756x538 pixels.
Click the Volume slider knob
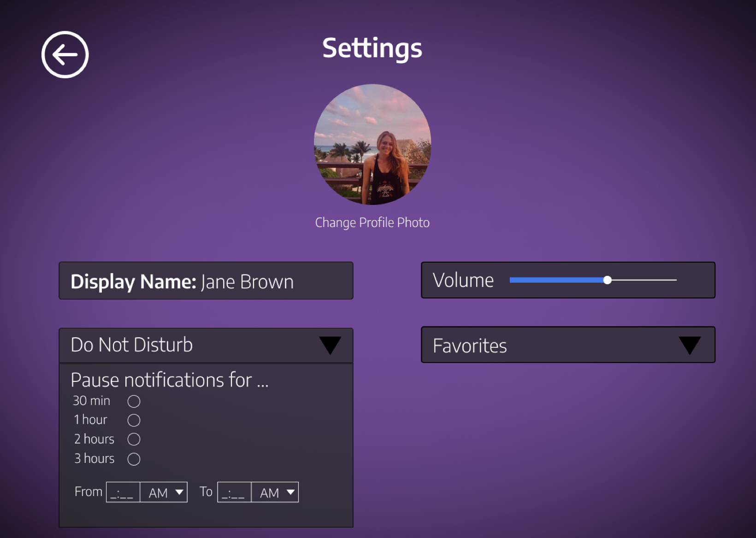click(608, 280)
